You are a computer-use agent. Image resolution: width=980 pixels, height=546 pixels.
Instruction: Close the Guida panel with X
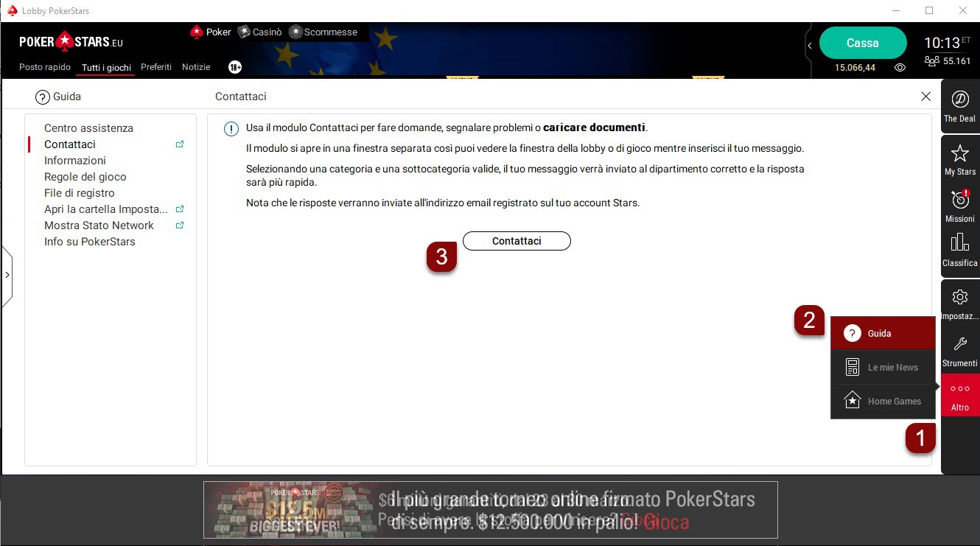[926, 96]
